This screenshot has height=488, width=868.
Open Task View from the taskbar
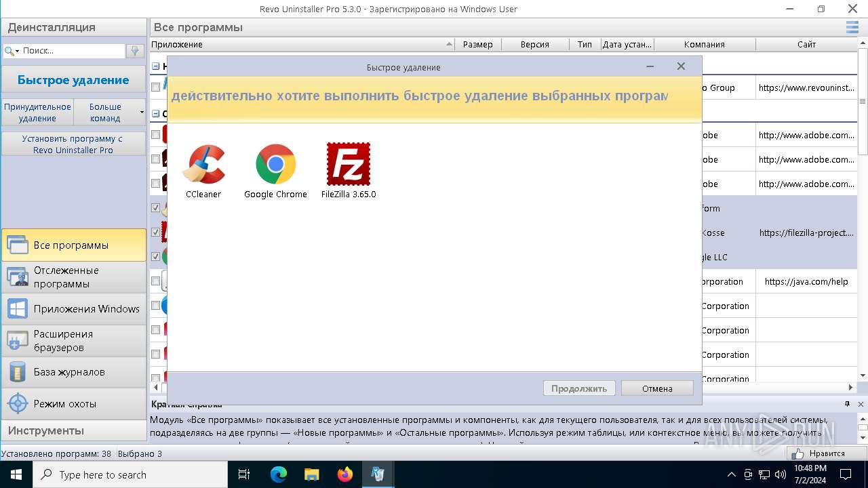[x=244, y=474]
